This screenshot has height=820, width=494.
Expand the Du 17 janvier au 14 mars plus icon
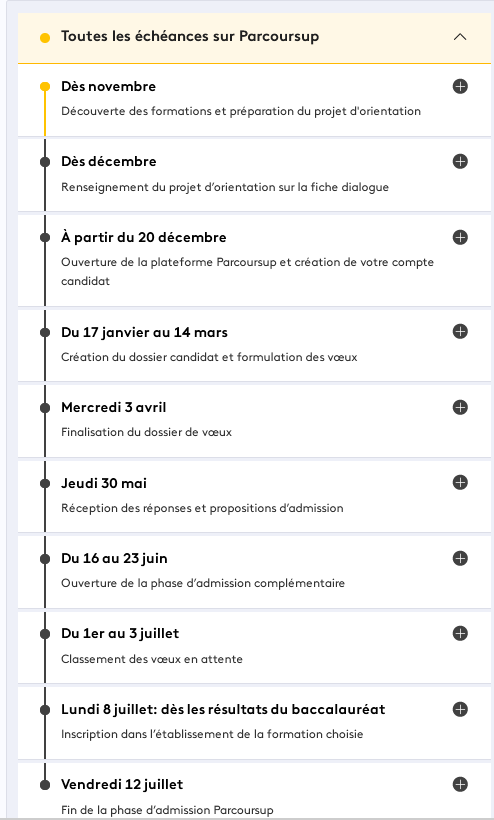[460, 332]
